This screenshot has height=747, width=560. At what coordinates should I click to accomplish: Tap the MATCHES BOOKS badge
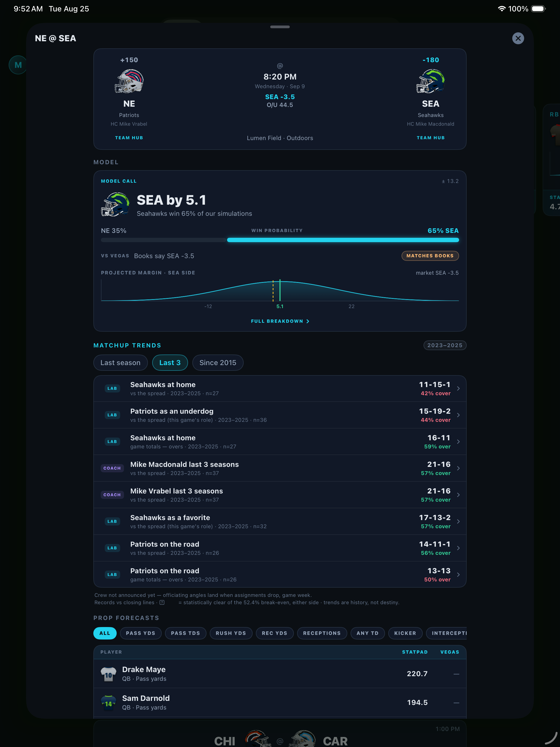coord(430,256)
